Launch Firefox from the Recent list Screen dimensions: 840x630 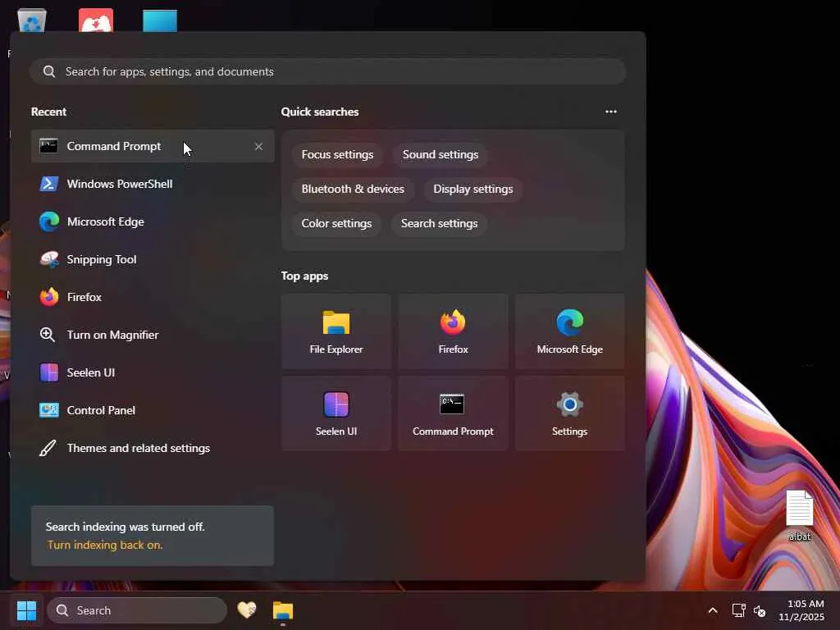tap(153, 297)
